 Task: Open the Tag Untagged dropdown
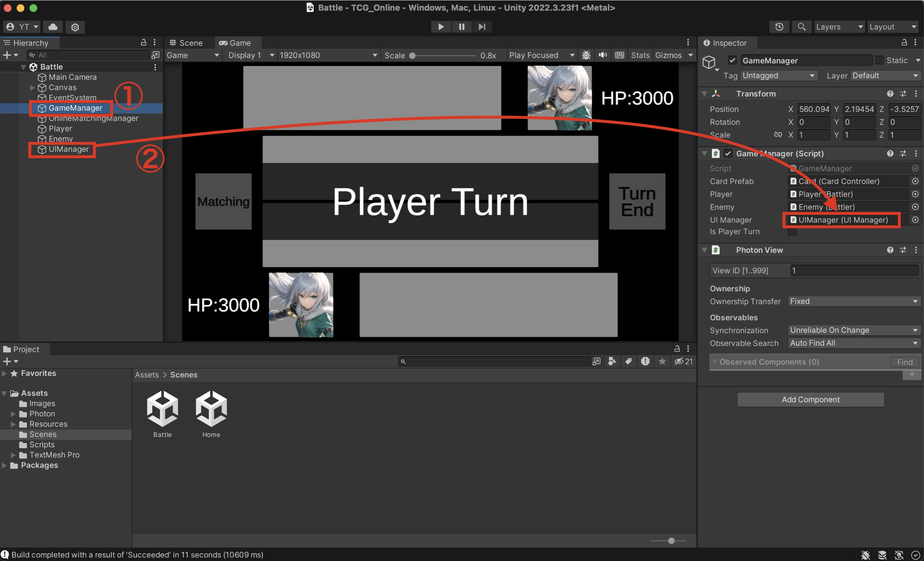778,75
